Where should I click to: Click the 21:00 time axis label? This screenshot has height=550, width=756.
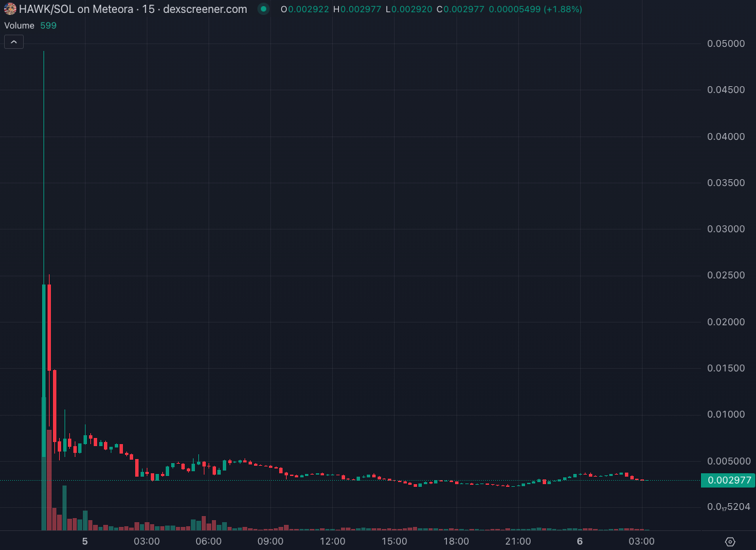tap(518, 541)
